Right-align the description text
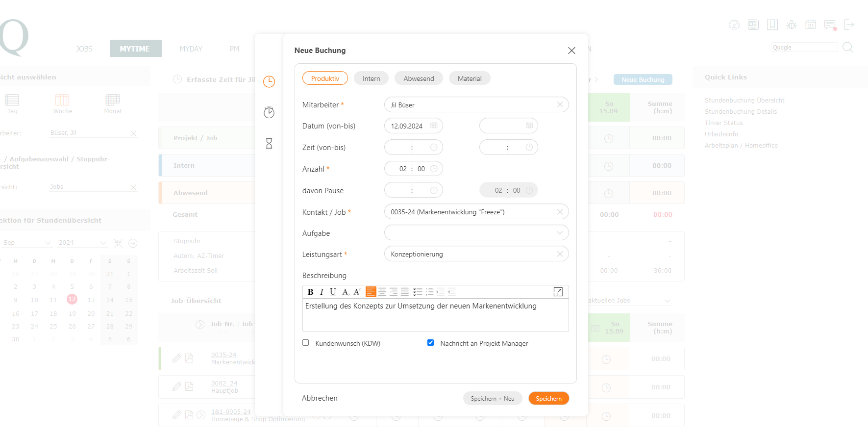Viewport: 868px width, 434px height. [x=394, y=292]
